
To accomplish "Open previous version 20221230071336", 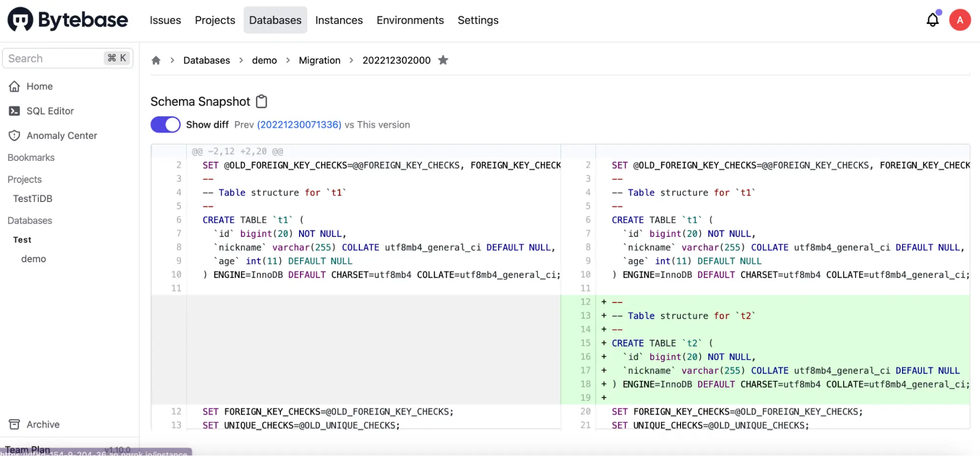I will click(x=299, y=125).
